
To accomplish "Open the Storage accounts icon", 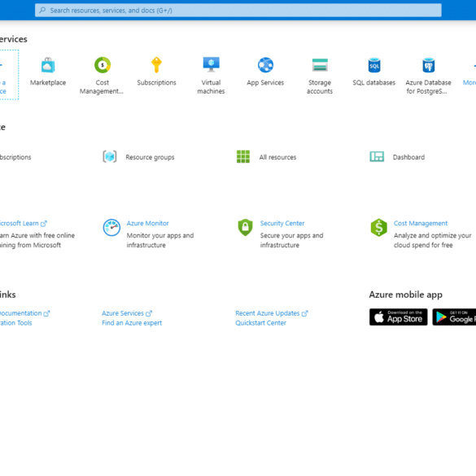I will pyautogui.click(x=320, y=65).
